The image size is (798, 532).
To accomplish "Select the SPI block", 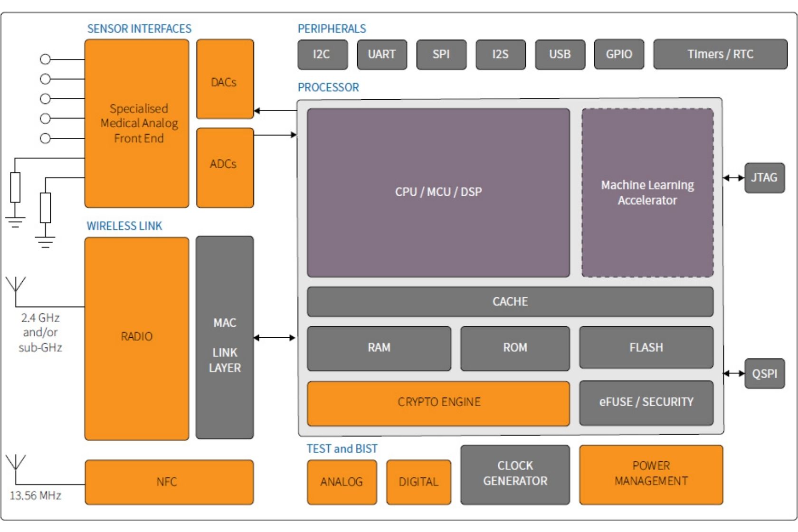I will (x=441, y=55).
